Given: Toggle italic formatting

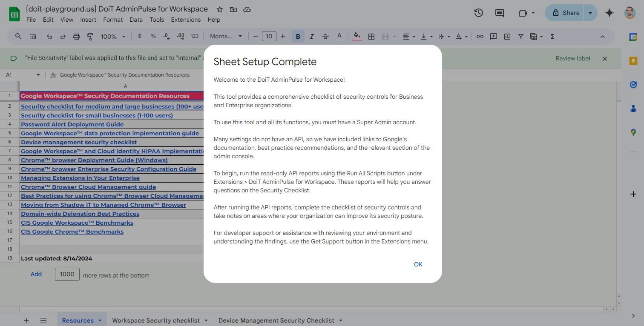Looking at the screenshot, I should (312, 37).
